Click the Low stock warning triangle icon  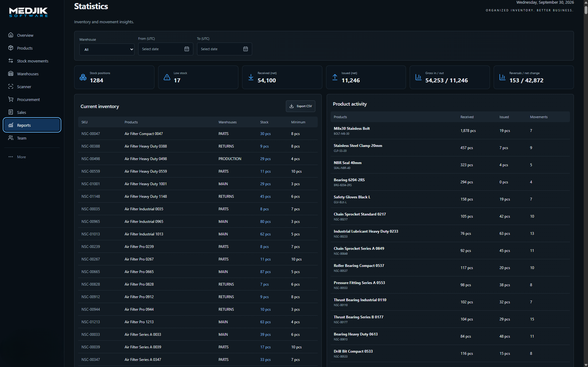click(x=167, y=77)
